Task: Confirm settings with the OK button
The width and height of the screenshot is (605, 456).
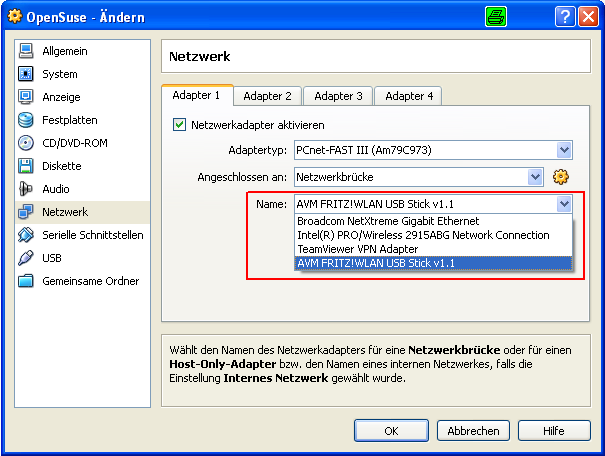Action: [391, 431]
